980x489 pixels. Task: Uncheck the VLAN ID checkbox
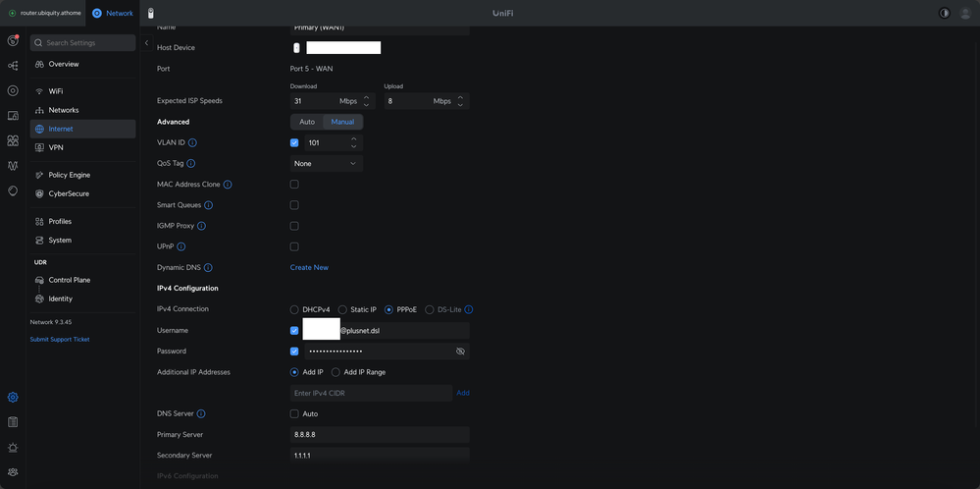(x=294, y=142)
